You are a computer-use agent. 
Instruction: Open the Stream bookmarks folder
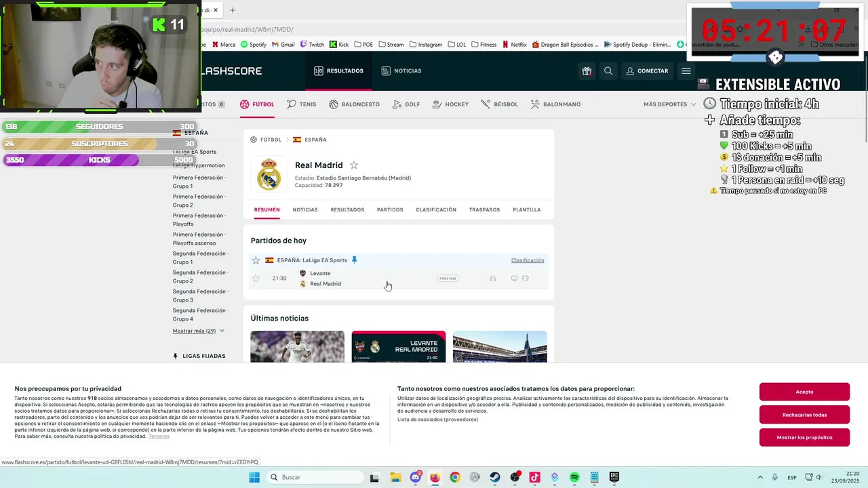[390, 45]
